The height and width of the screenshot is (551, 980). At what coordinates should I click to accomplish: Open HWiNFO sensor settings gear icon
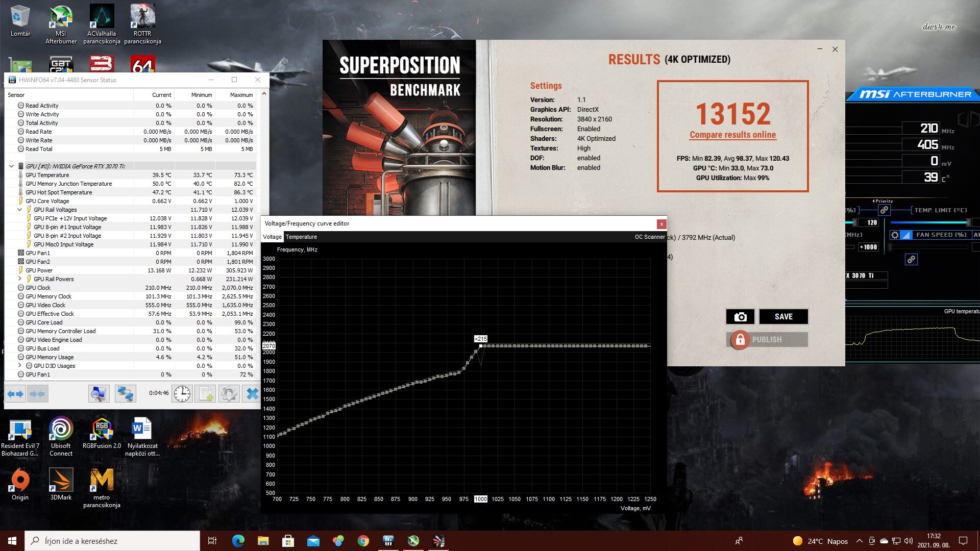pos(229,394)
